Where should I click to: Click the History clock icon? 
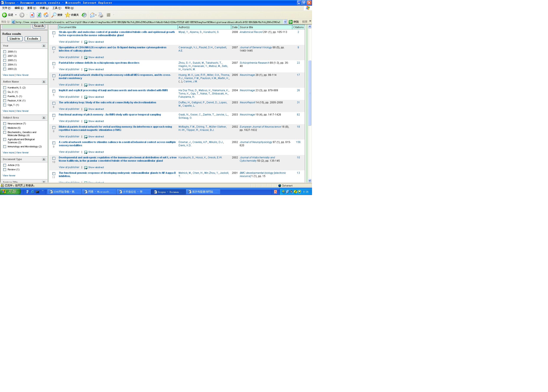84,15
